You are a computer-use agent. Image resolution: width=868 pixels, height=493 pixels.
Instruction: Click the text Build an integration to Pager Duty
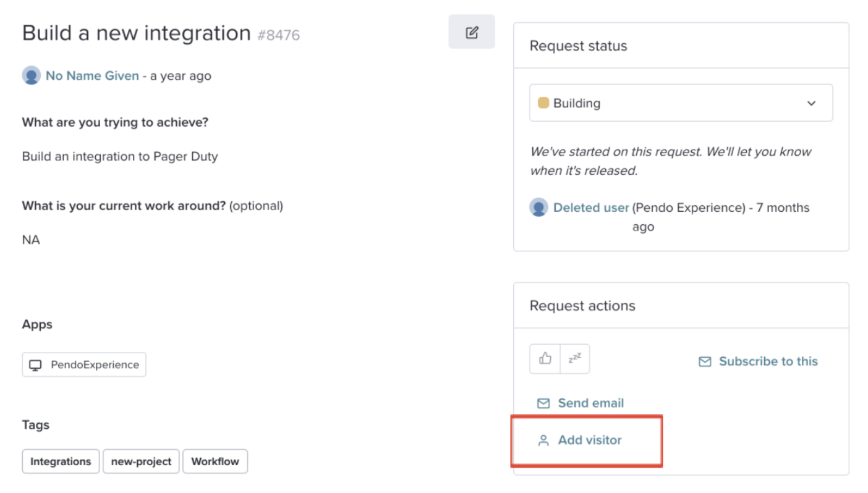click(x=120, y=156)
